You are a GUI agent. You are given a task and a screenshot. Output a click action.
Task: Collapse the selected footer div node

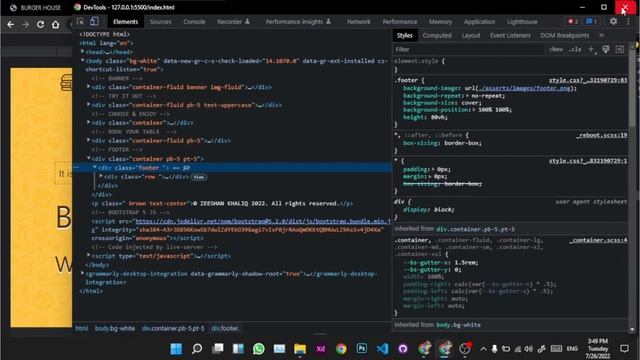[95, 167]
